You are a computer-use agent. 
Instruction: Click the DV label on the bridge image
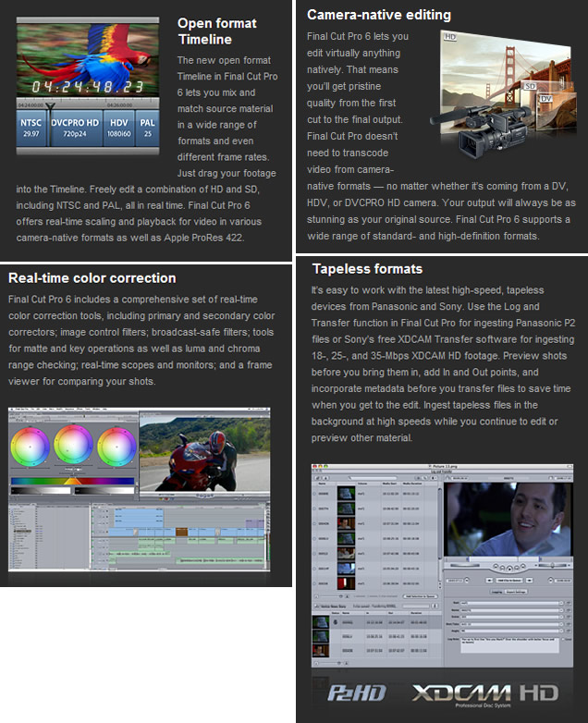545,98
